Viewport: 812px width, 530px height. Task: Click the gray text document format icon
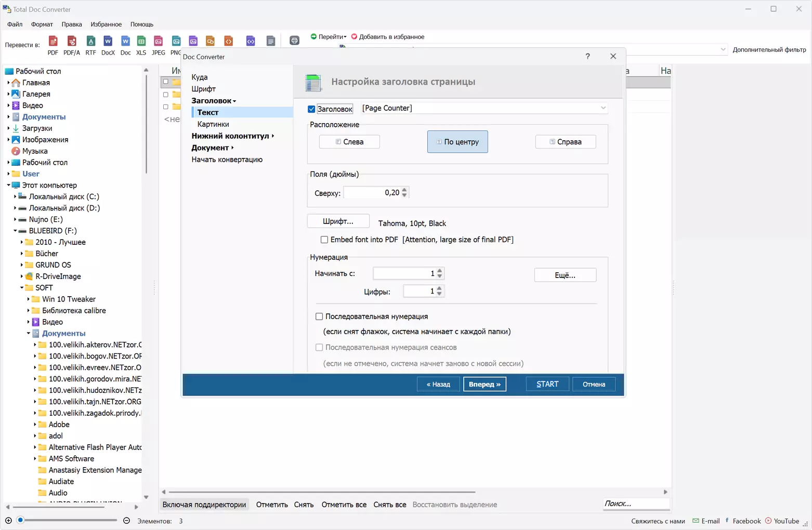click(x=270, y=41)
